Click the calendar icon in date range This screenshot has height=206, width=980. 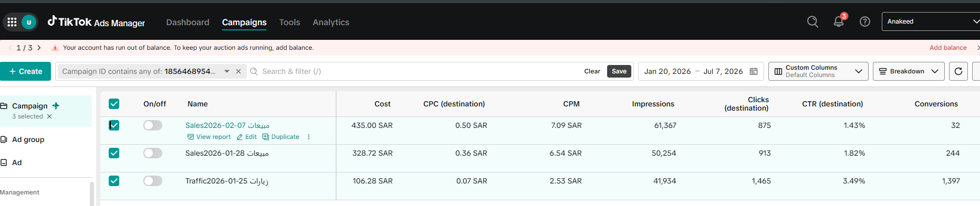click(x=754, y=71)
